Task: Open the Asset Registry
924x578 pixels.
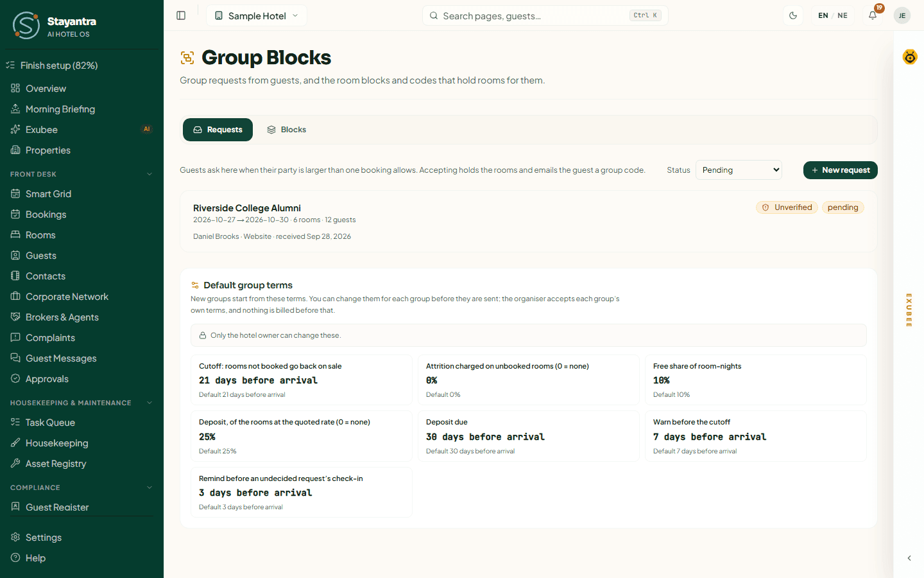Action: pyautogui.click(x=81, y=464)
